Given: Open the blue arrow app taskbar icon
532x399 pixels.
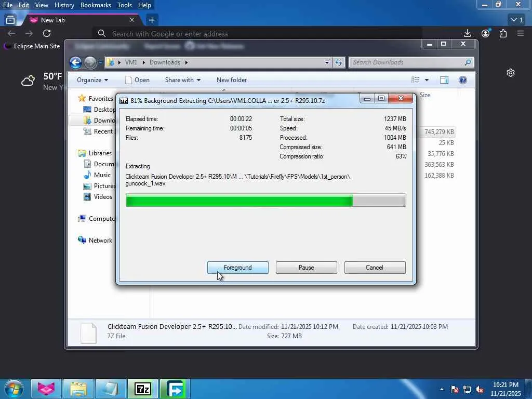Looking at the screenshot, I should pyautogui.click(x=175, y=389).
